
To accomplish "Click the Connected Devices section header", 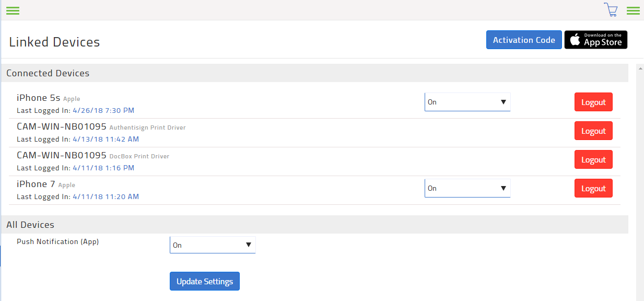I will pyautogui.click(x=48, y=73).
